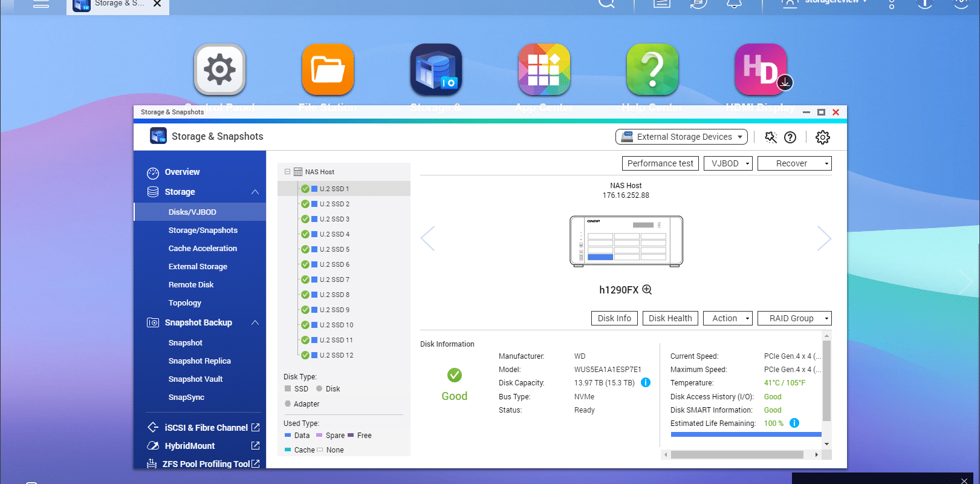Viewport: 980px width, 484px height.
Task: Select U.2 SSD 1 in disk tree
Action: [344, 189]
